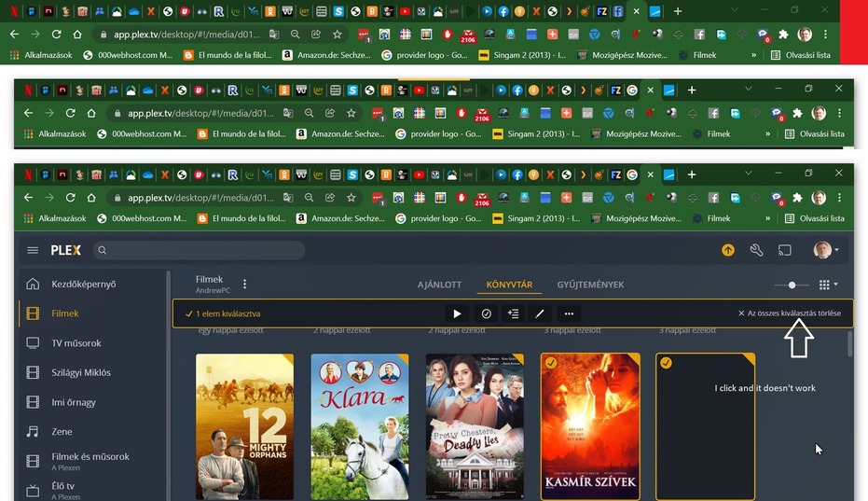Open the tab search chevron in the bottom browser window
Viewport: 868px width, 501px height.
pos(748,174)
